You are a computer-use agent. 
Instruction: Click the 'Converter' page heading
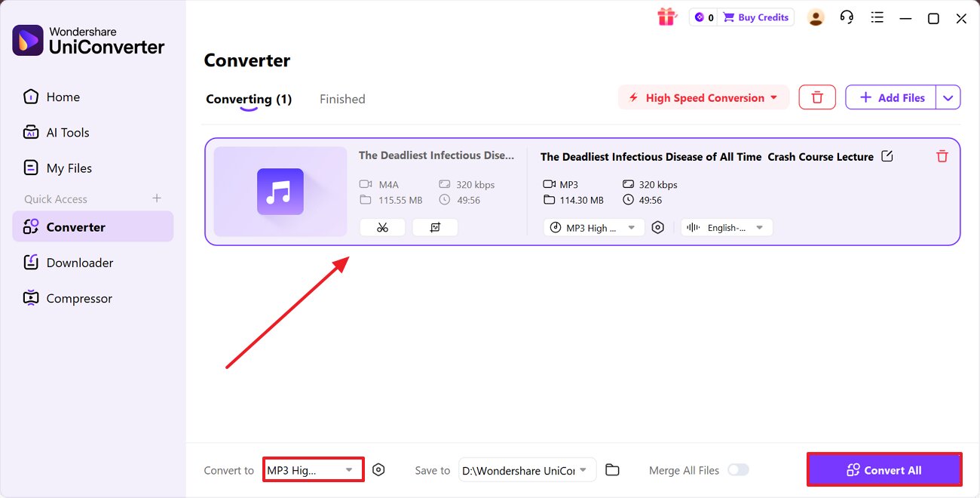247,60
